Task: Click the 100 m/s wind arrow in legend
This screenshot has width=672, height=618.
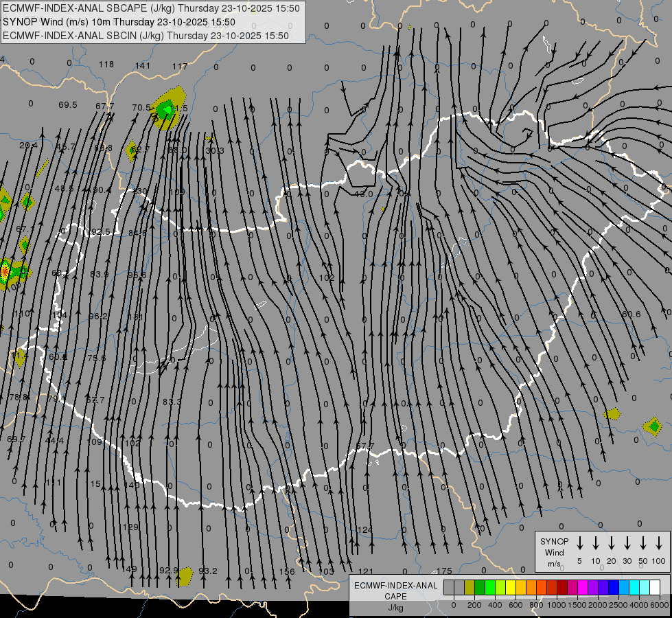Action: [659, 543]
